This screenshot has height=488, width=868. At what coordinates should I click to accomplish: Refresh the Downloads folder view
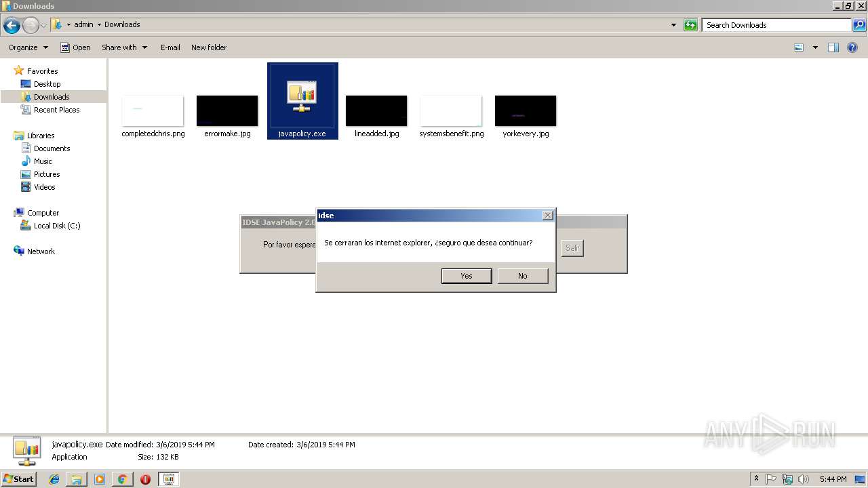pyautogui.click(x=690, y=25)
